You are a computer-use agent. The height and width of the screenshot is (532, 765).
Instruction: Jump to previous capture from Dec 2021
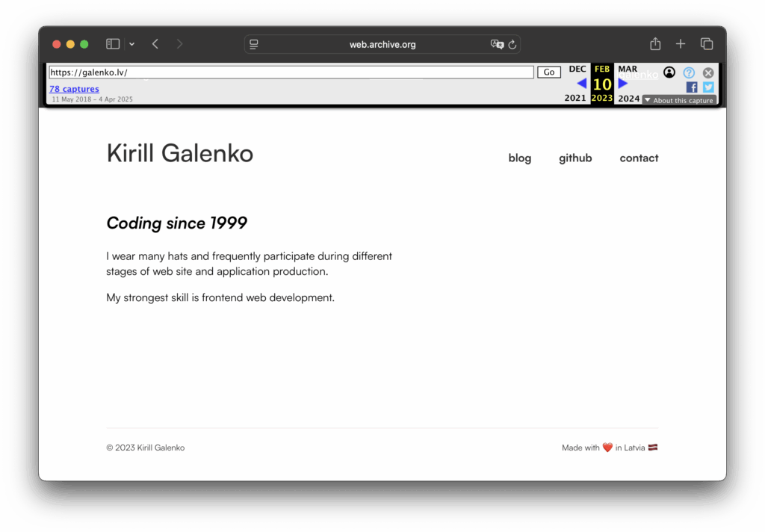click(x=581, y=84)
